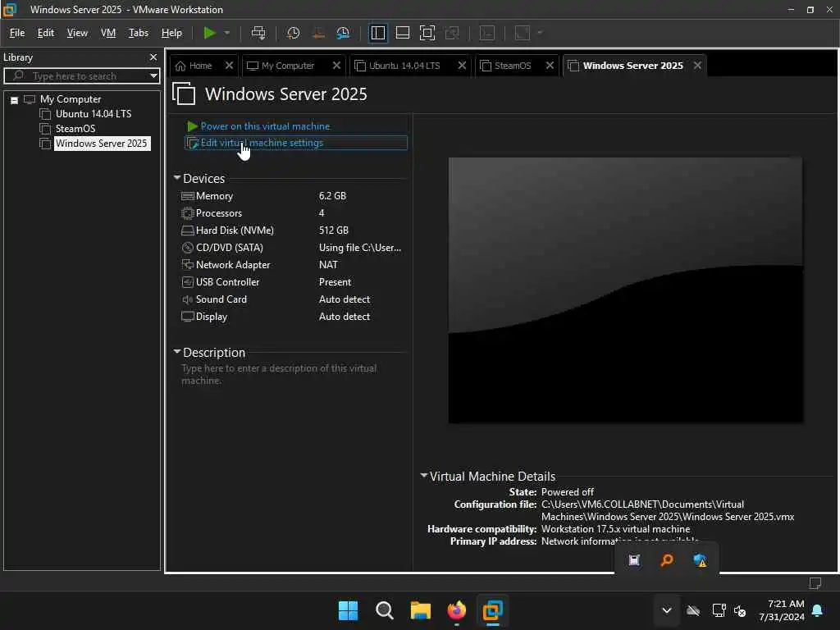
Task: Close the SteamOS tab
Action: tap(550, 66)
